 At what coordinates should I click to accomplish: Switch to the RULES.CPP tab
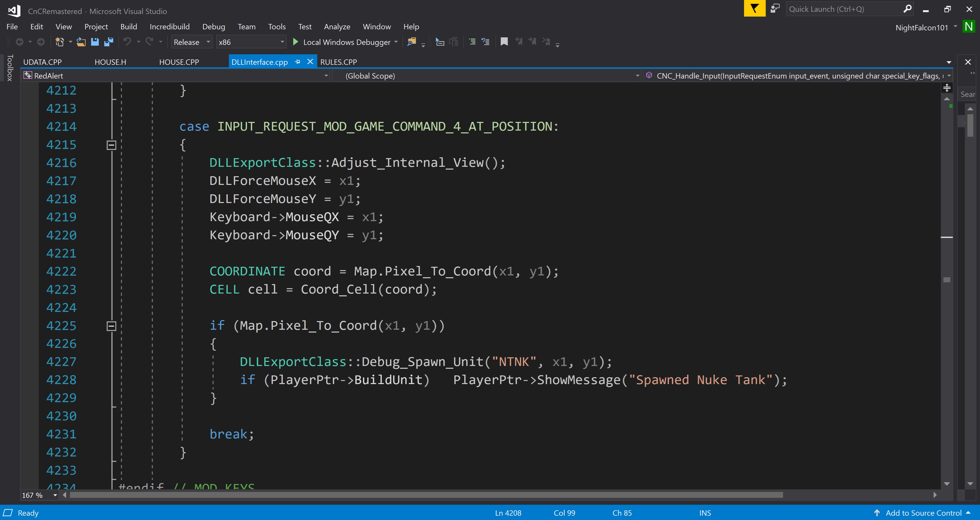click(339, 62)
